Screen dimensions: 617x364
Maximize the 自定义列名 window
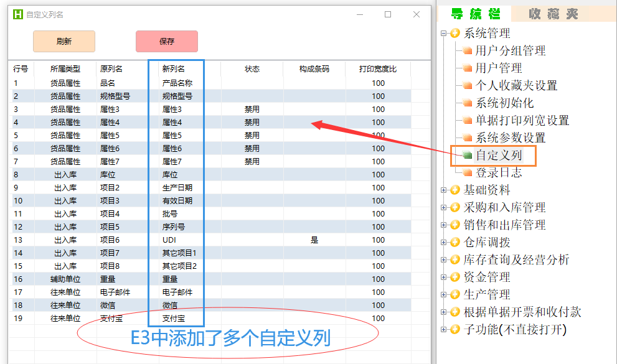tap(388, 14)
